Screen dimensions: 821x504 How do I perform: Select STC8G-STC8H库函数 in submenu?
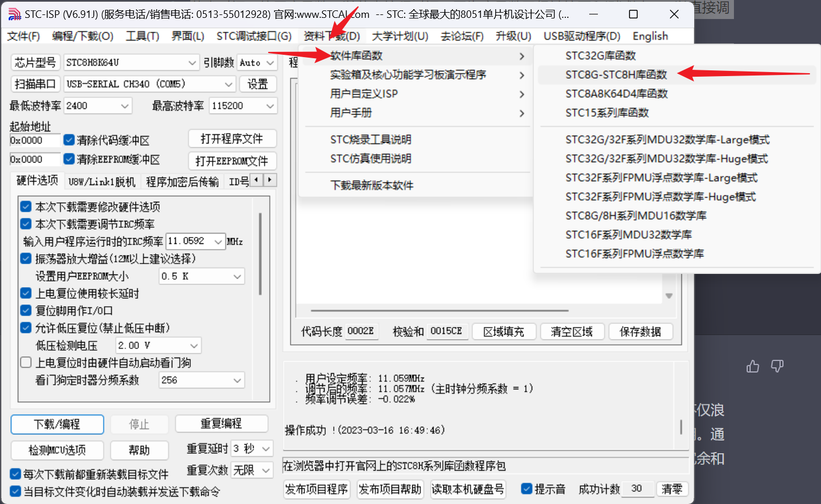coord(677,74)
